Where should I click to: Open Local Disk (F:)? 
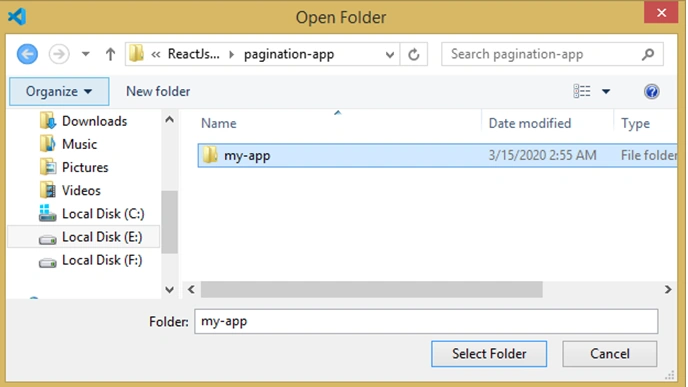click(102, 260)
